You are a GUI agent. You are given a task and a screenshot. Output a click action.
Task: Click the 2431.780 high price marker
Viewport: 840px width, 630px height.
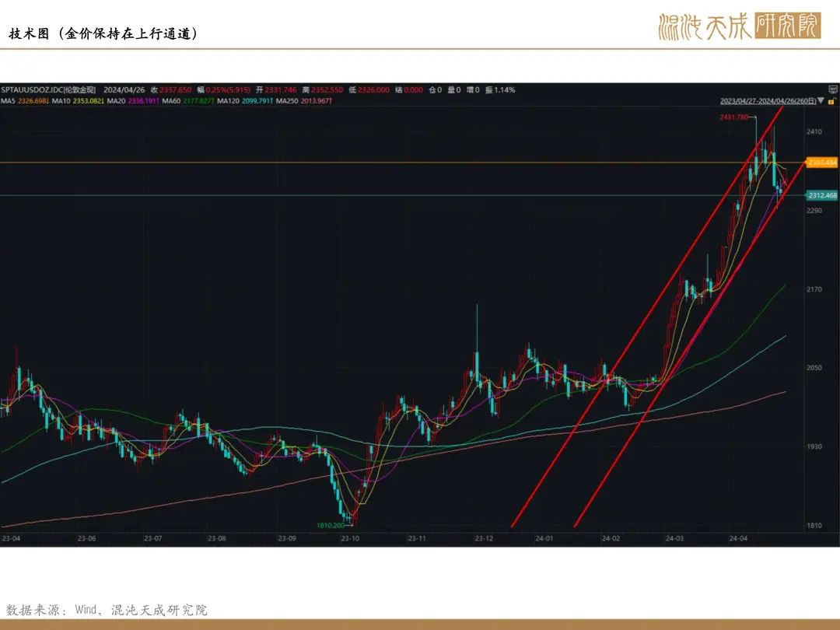[x=734, y=117]
